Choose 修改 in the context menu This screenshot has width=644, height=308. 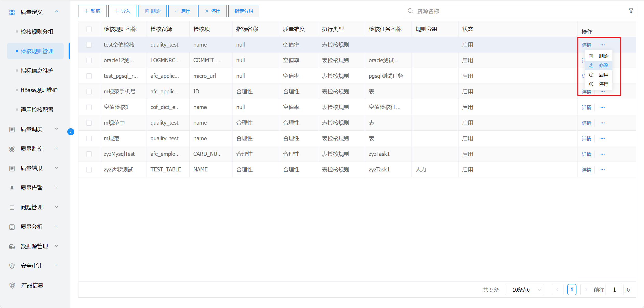tap(603, 66)
